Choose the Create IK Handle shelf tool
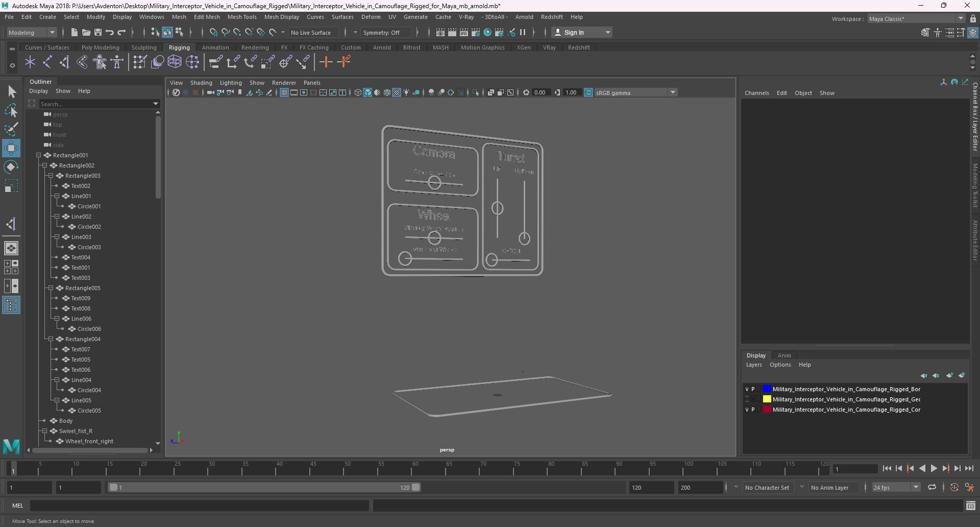 [x=65, y=62]
